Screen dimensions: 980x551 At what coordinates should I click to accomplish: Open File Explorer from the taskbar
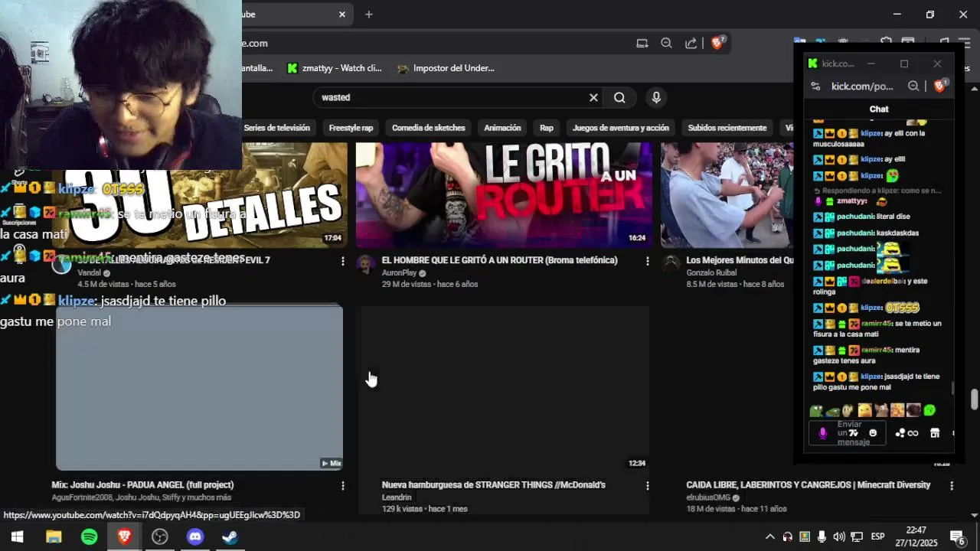(53, 536)
